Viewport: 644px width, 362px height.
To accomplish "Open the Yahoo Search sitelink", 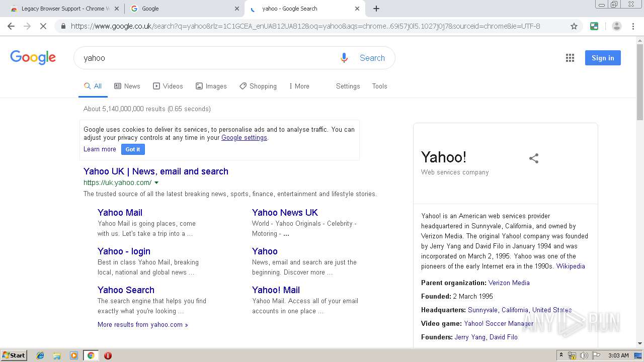I will (x=126, y=290).
